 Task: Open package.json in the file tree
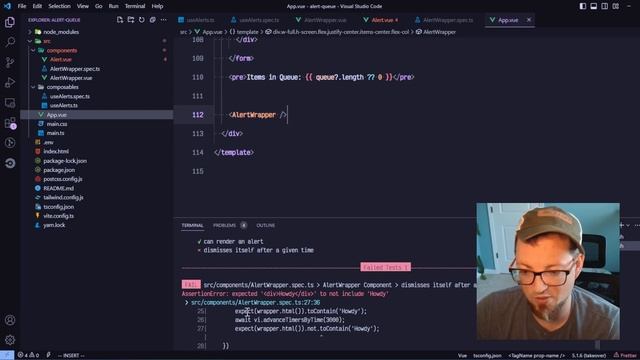(59, 170)
